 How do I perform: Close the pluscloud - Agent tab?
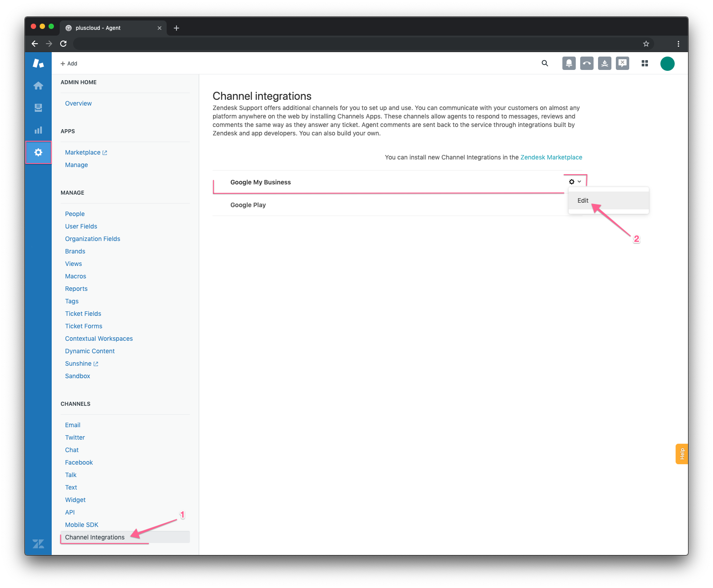(160, 28)
